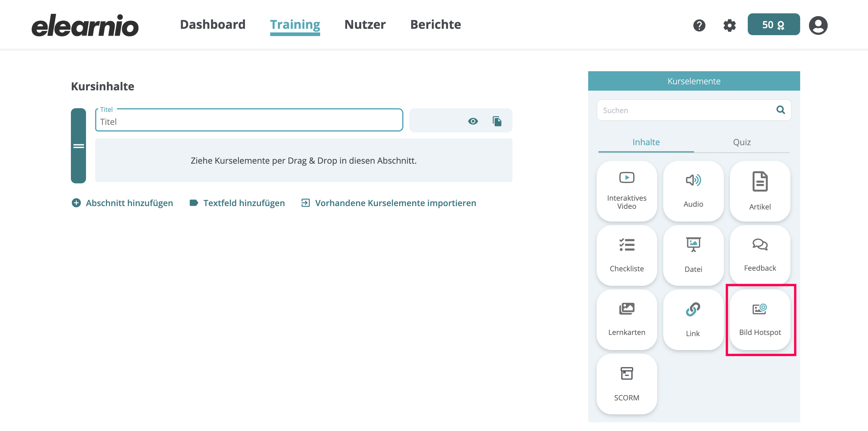Click into the Titel input field

coord(249,120)
